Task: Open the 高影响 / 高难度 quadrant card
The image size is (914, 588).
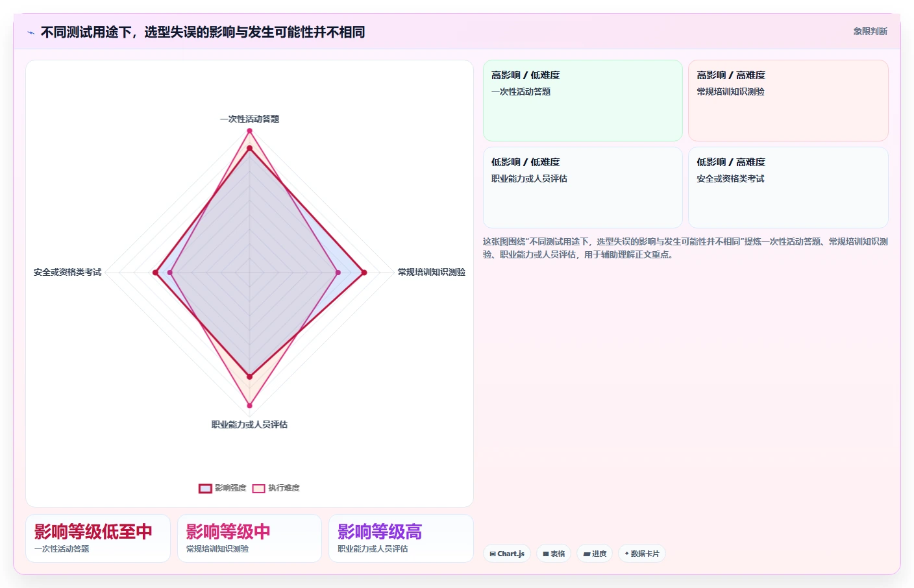Action: pos(788,101)
